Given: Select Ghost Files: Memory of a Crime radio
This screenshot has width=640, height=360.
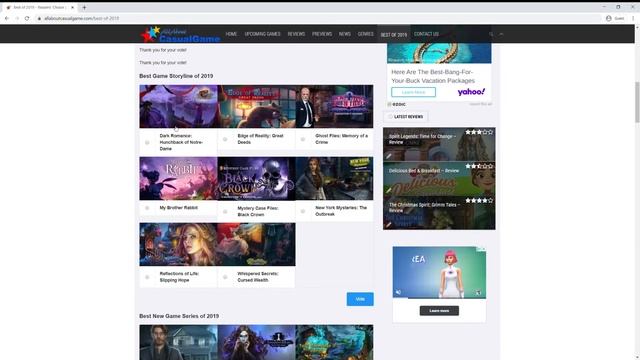Looking at the screenshot, I should point(303,139).
